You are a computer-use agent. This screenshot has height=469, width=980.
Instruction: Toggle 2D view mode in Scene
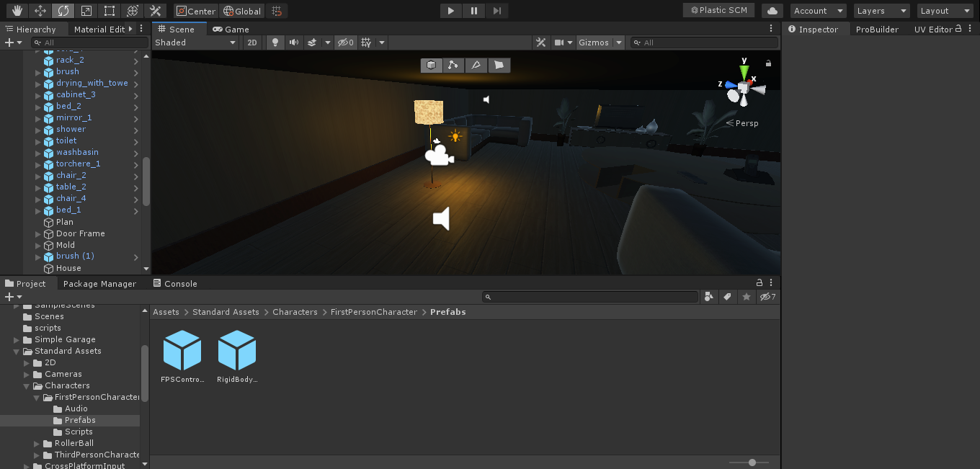pyautogui.click(x=251, y=43)
